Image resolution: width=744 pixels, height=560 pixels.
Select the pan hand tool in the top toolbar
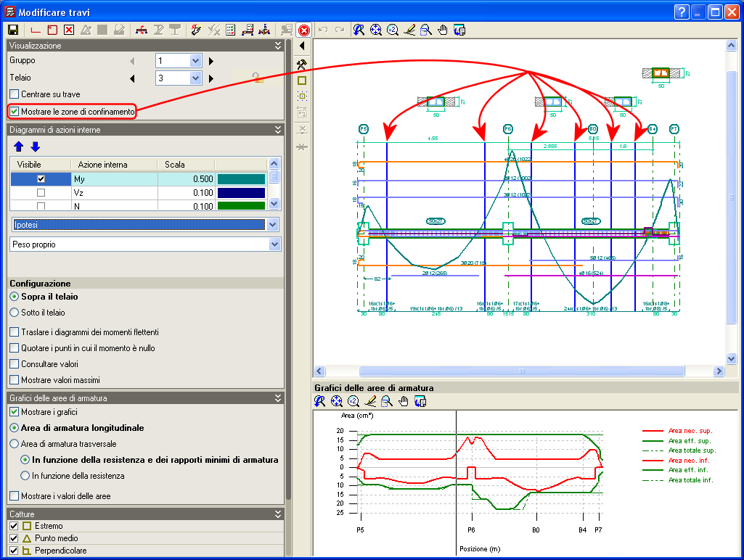pyautogui.click(x=443, y=30)
